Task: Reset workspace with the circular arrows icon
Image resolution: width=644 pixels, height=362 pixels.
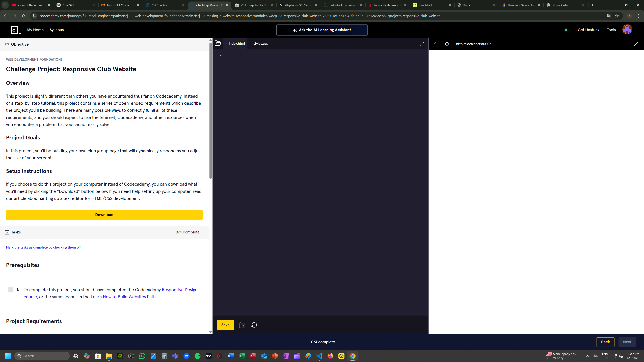Action: tap(254, 325)
